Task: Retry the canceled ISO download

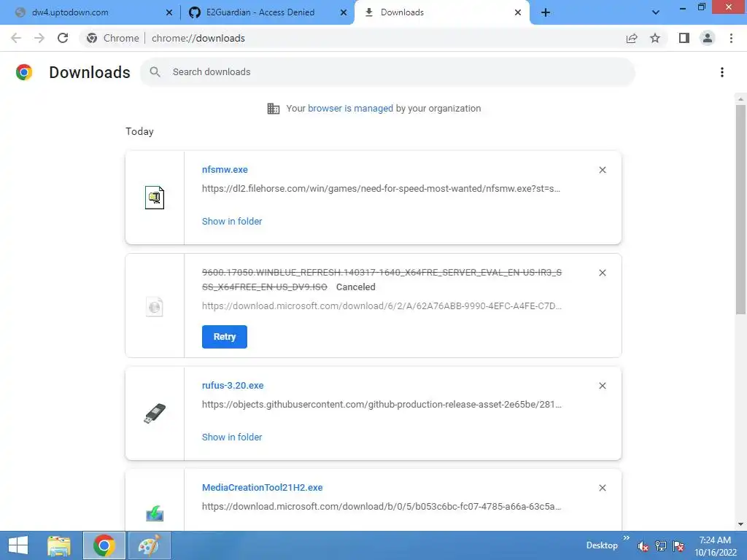Action: click(x=225, y=337)
